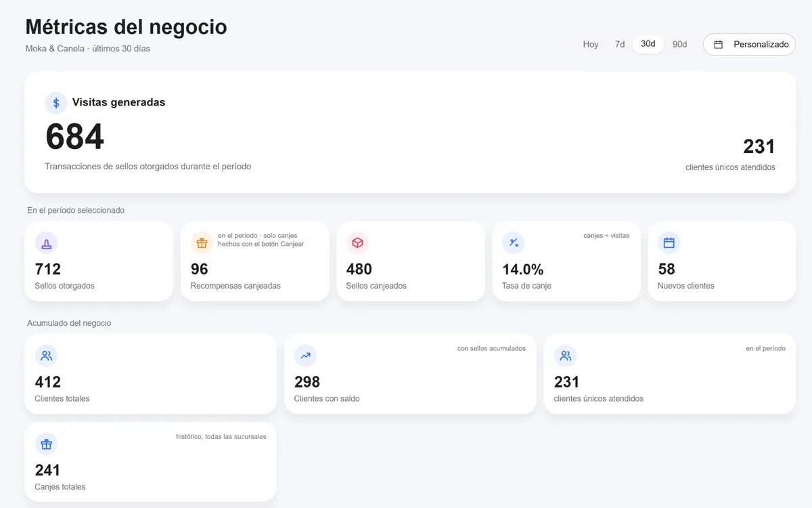
Task: Click the 241 value
Action: [48, 470]
